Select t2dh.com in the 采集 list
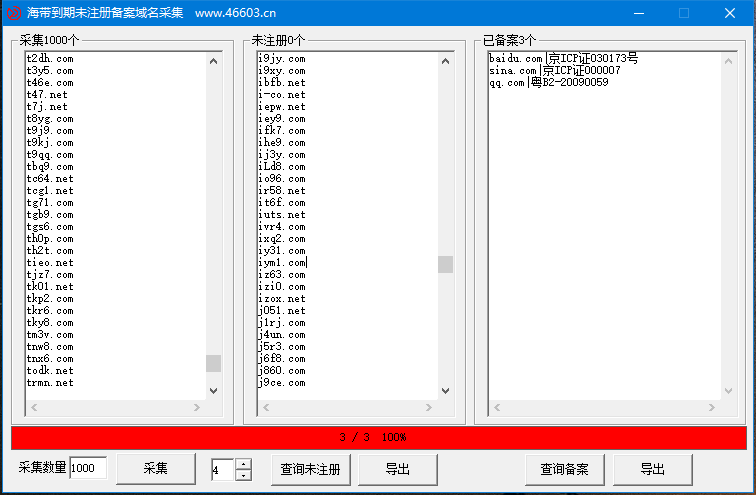The width and height of the screenshot is (756, 495). pos(50,59)
